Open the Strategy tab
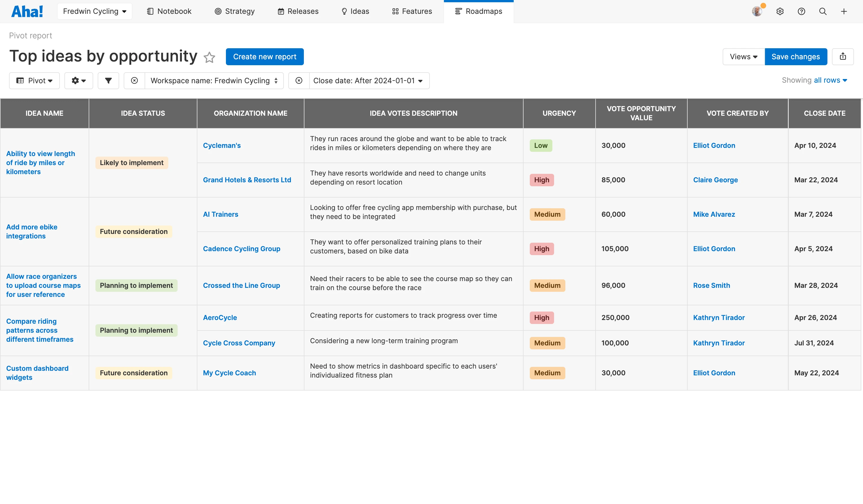 coord(235,12)
